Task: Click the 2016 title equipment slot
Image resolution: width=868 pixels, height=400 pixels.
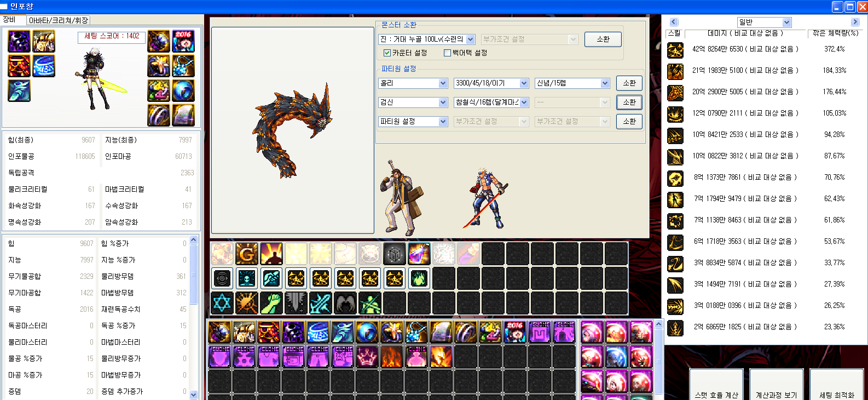Action: (x=183, y=42)
